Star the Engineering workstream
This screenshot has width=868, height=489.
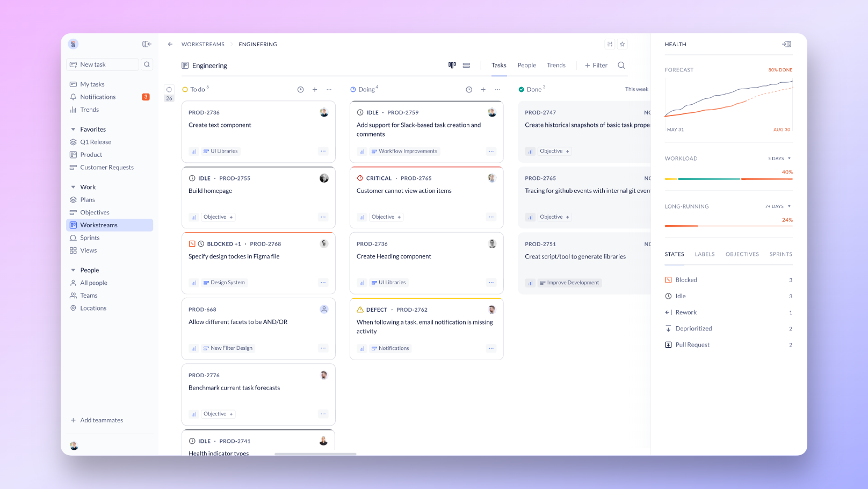tap(623, 44)
